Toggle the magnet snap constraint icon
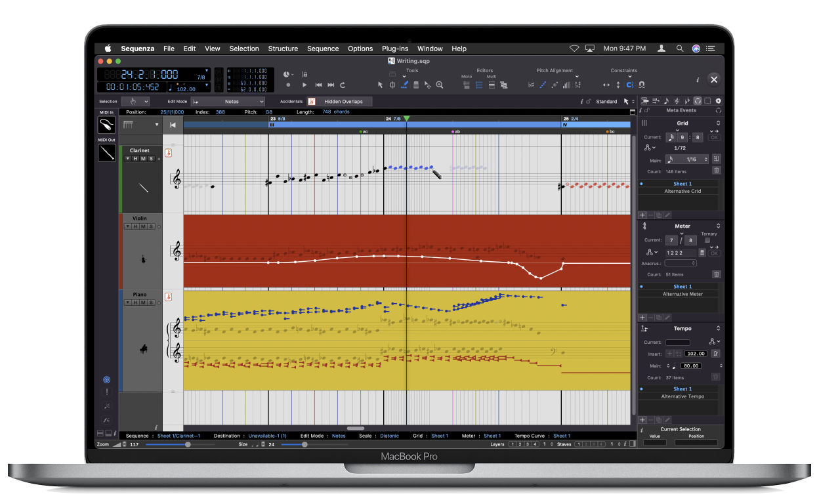The image size is (819, 504). point(629,85)
